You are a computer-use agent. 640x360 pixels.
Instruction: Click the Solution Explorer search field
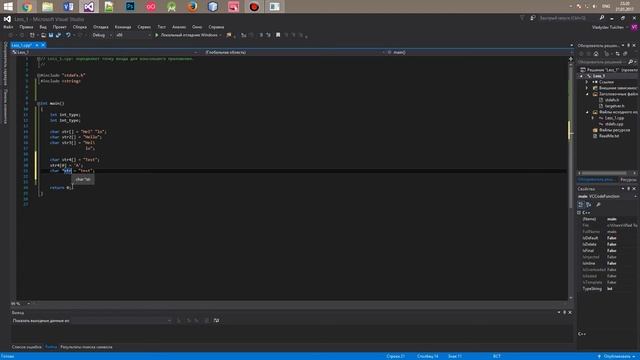[602, 62]
